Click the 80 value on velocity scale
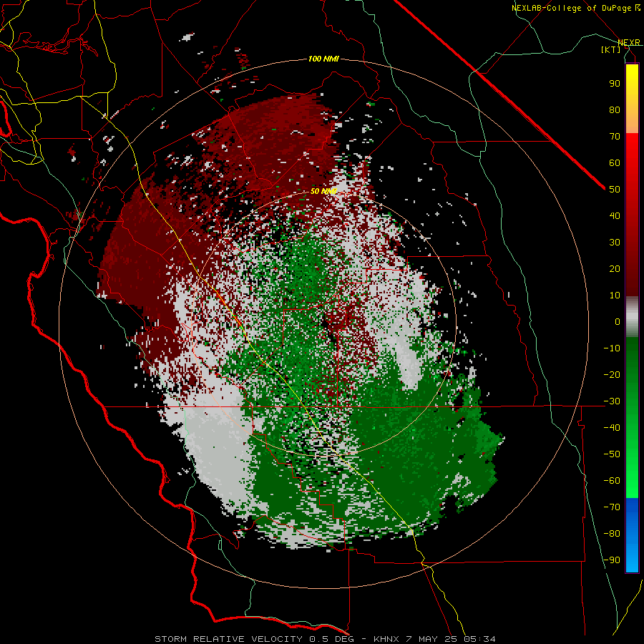644x644 pixels. pos(615,109)
